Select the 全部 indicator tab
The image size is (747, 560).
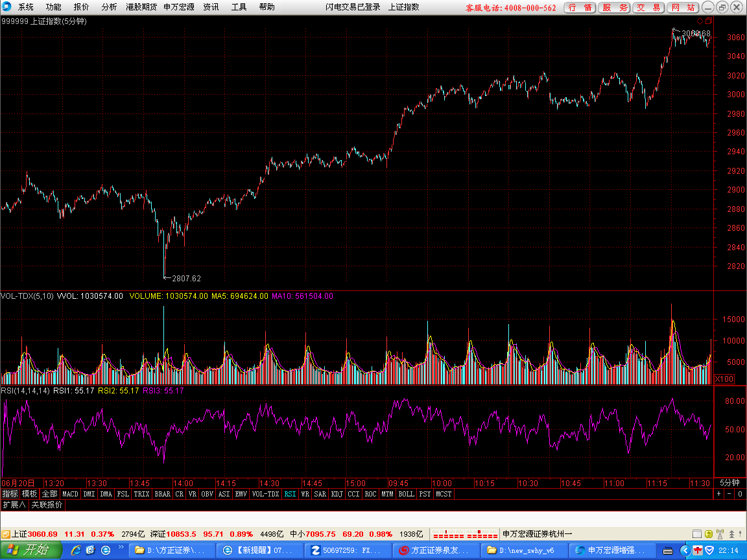click(49, 494)
